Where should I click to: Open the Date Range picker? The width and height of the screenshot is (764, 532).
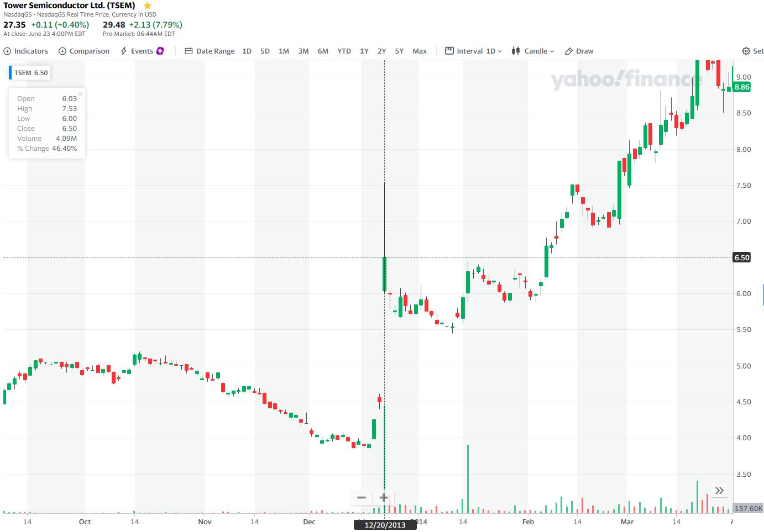point(210,51)
